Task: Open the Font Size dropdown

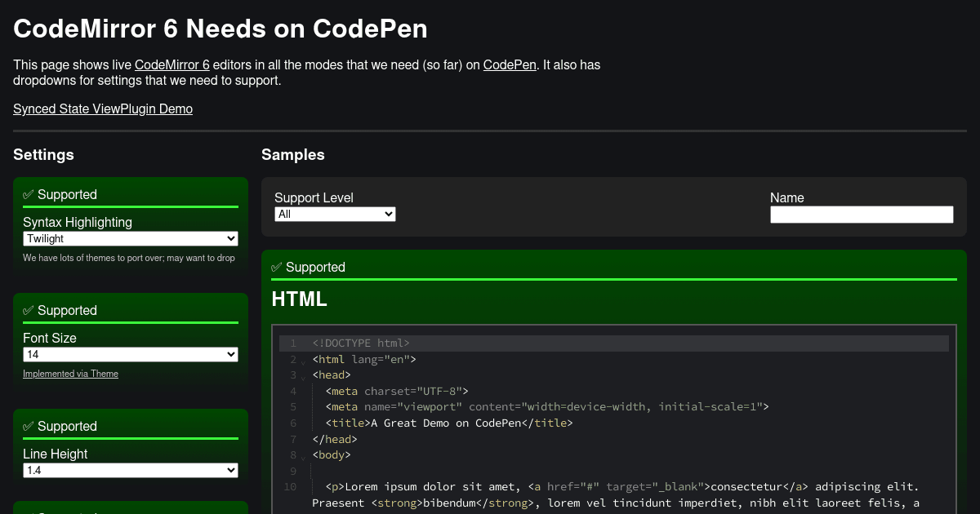Action: pos(130,354)
